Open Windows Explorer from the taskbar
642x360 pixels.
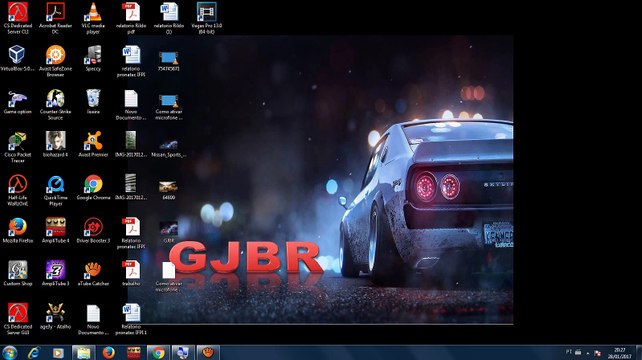84,352
